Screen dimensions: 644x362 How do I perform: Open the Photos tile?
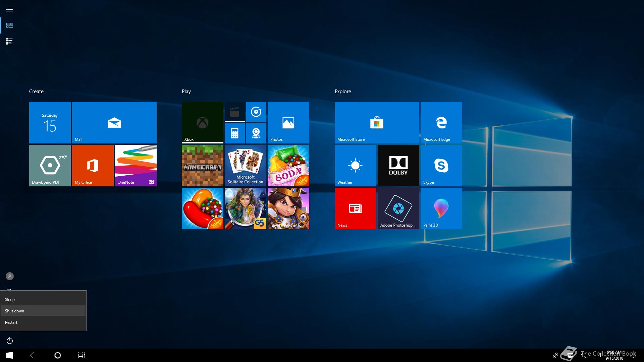[x=288, y=123]
